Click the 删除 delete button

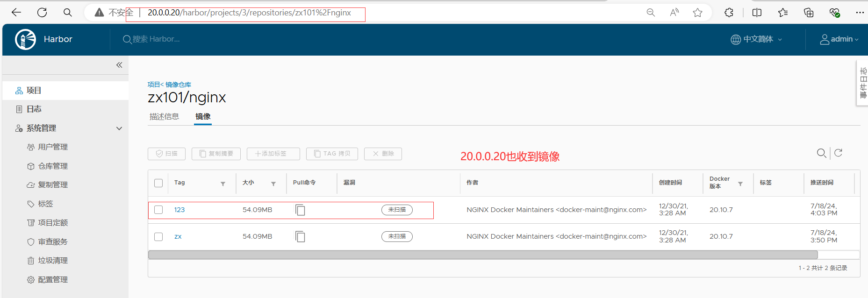pos(383,154)
